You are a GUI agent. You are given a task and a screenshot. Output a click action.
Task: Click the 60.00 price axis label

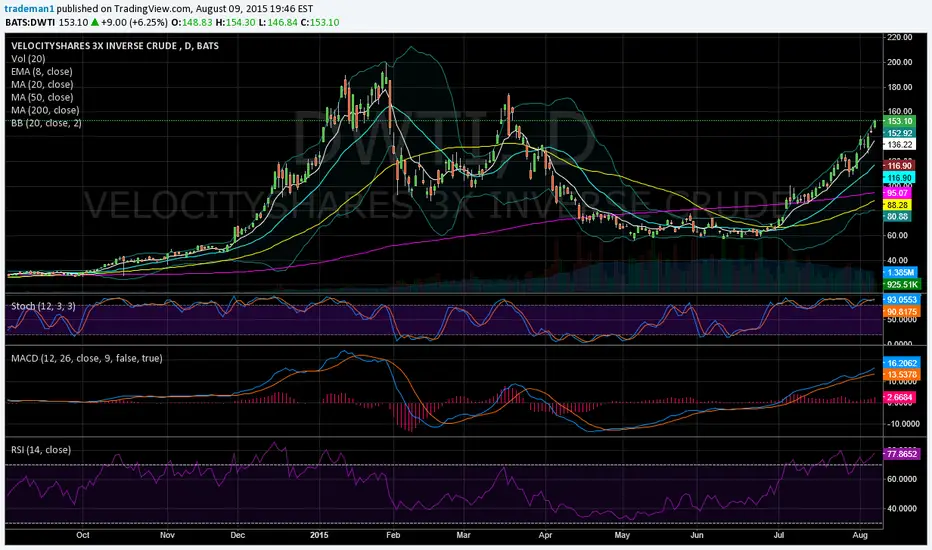click(898, 235)
